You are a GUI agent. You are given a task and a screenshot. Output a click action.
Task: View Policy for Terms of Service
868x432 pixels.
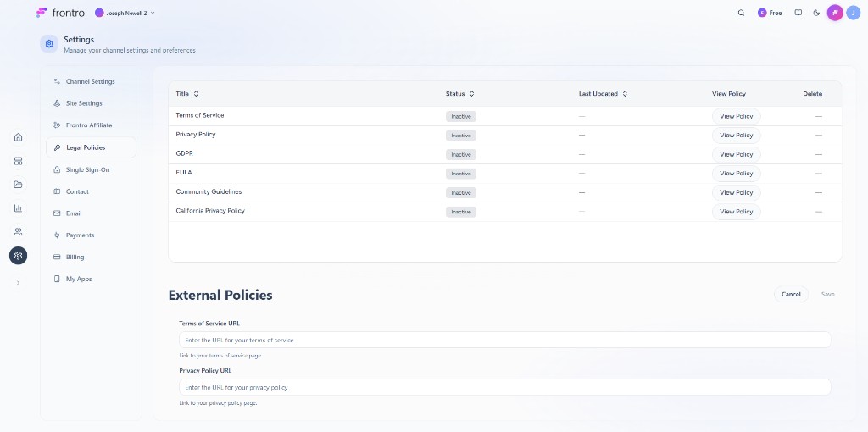click(737, 116)
